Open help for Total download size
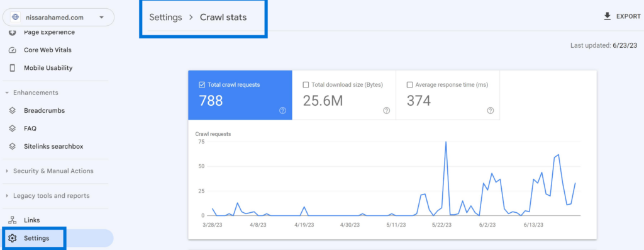The image size is (644, 250). point(387,111)
